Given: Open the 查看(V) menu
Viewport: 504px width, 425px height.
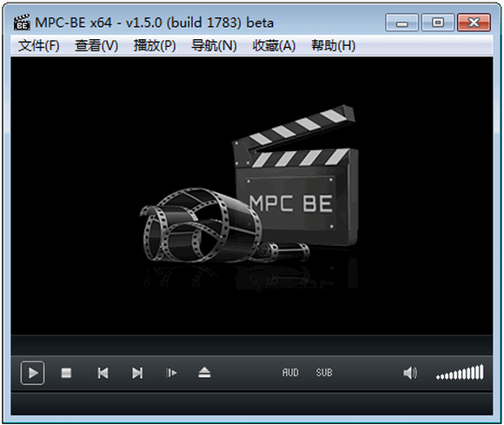Looking at the screenshot, I should 96,46.
